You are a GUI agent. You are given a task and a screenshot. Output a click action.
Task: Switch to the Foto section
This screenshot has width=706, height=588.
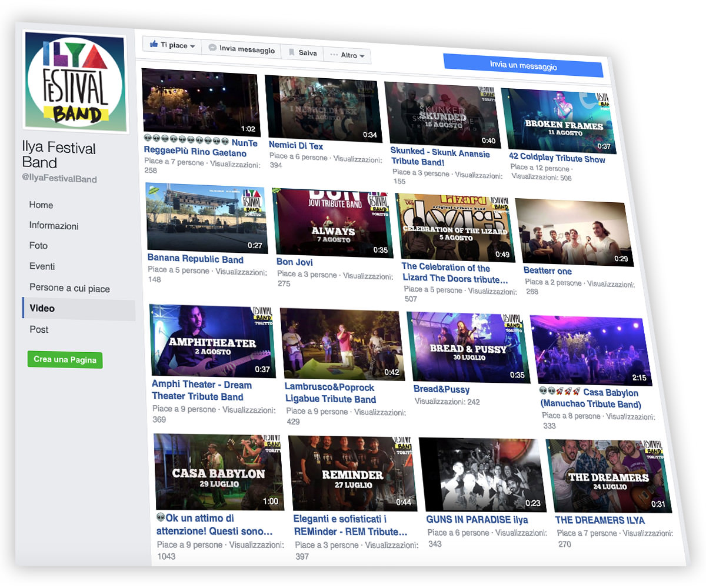pyautogui.click(x=38, y=246)
